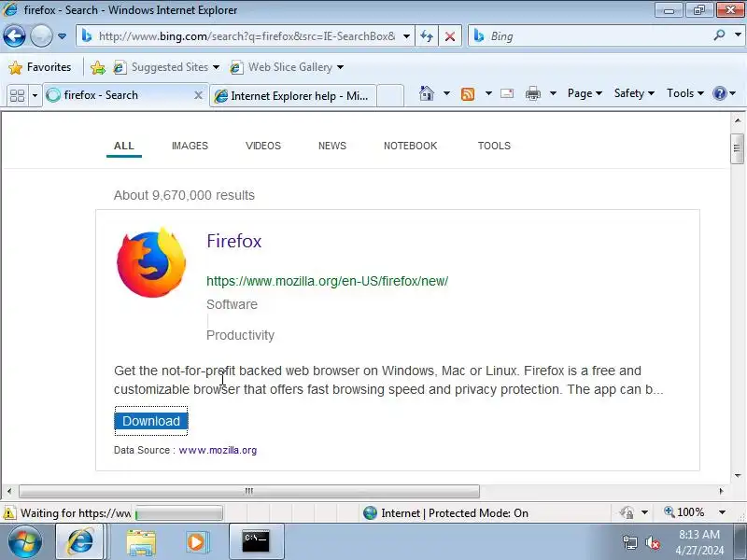This screenshot has width=747, height=560.
Task: Open Windows Media Player taskbar icon
Action: [196, 542]
